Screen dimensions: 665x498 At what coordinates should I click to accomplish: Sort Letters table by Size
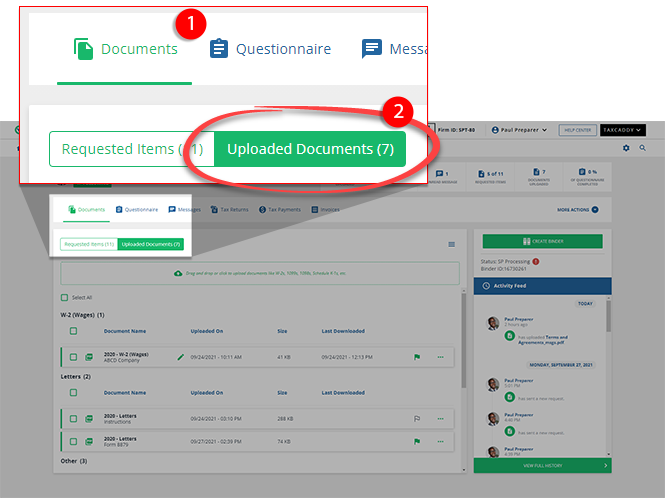pyautogui.click(x=282, y=392)
